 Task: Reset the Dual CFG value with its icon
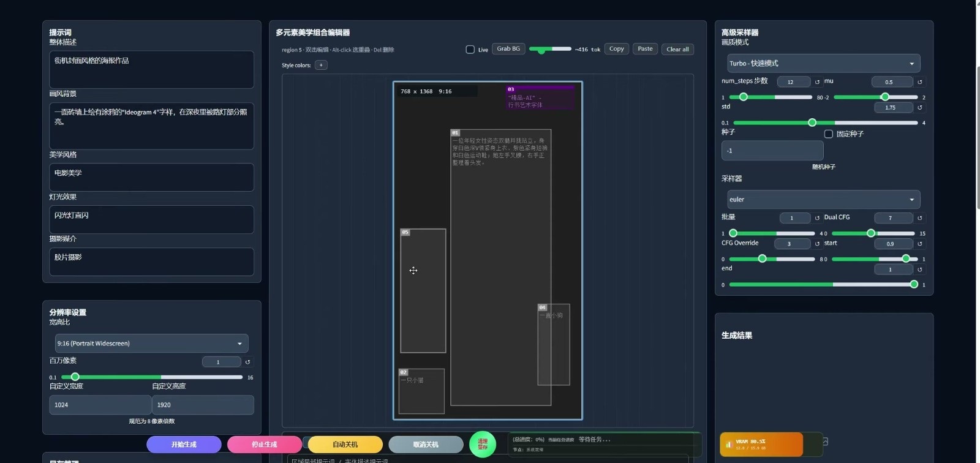919,218
